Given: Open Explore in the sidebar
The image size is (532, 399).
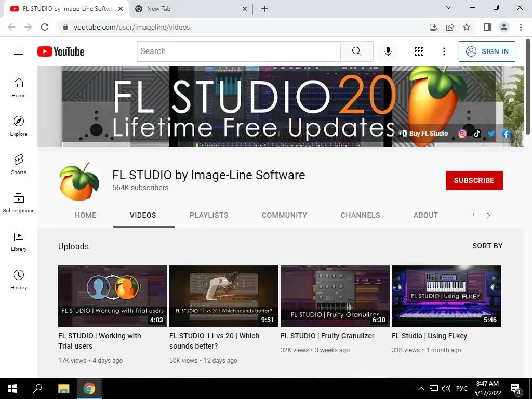Looking at the screenshot, I should [x=19, y=126].
